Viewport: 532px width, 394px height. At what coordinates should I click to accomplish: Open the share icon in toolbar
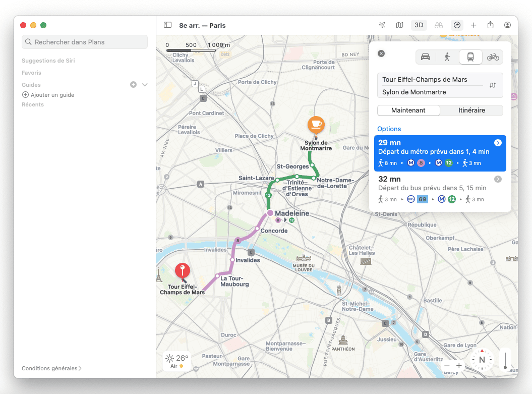pos(490,25)
